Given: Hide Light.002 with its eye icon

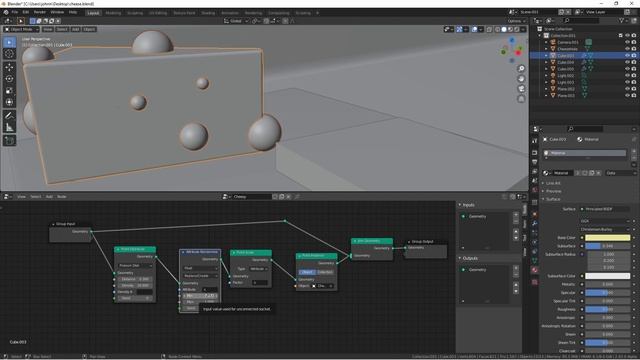Looking at the screenshot, I should click(x=627, y=76).
